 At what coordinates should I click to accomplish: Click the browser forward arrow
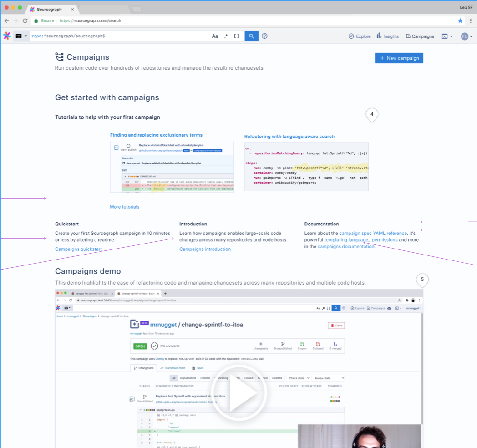point(16,20)
